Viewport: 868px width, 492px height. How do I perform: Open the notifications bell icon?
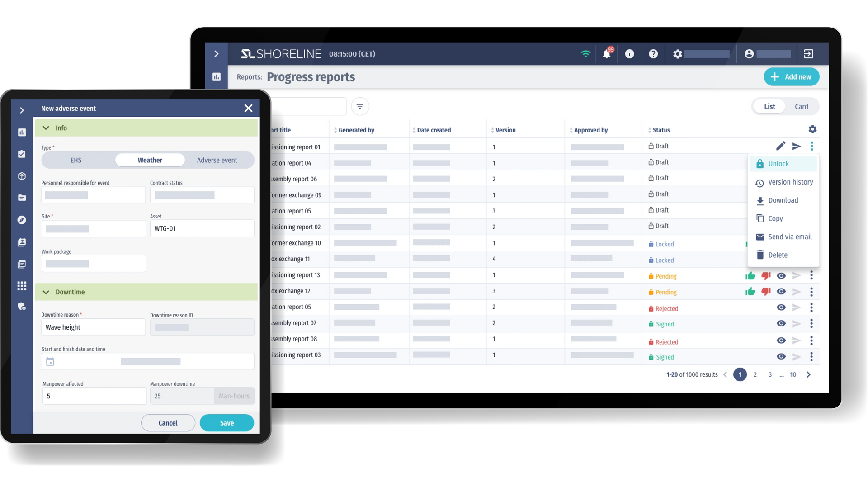tap(606, 54)
